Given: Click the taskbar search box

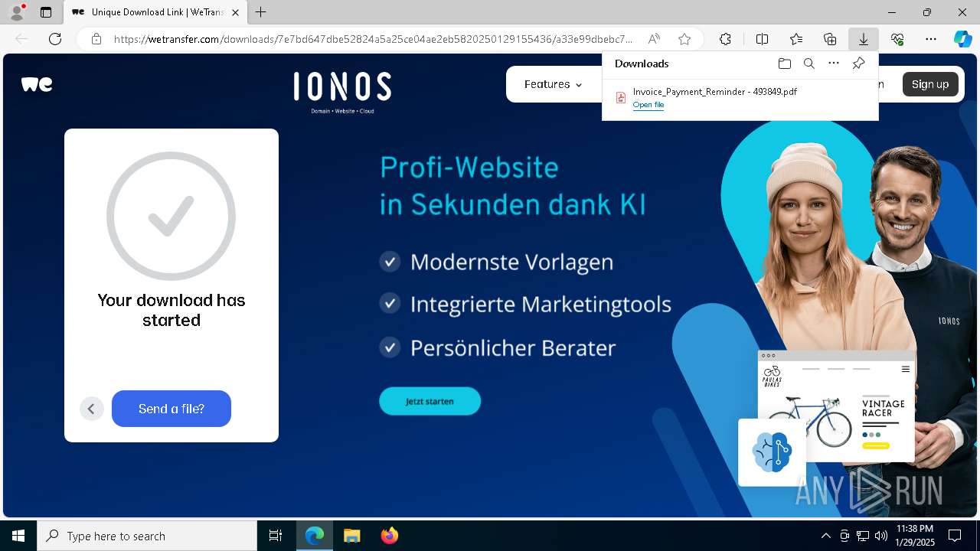Looking at the screenshot, I should 147,536.
